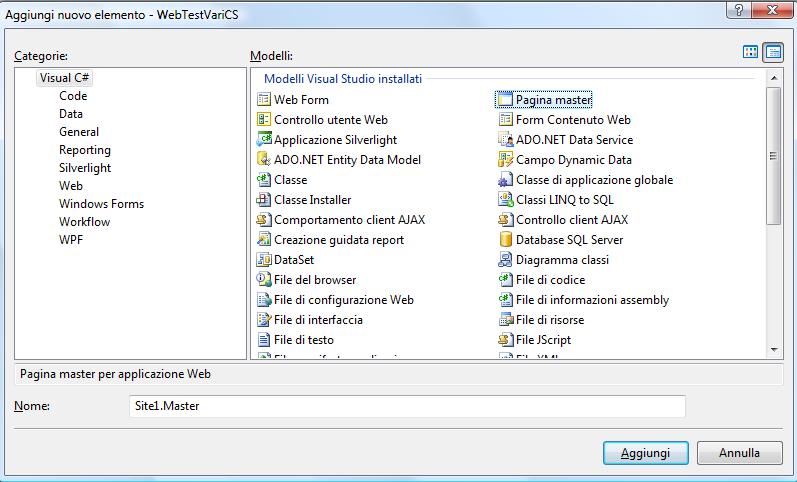797x482 pixels.
Task: Select the Silverlight category
Action: [x=85, y=168]
